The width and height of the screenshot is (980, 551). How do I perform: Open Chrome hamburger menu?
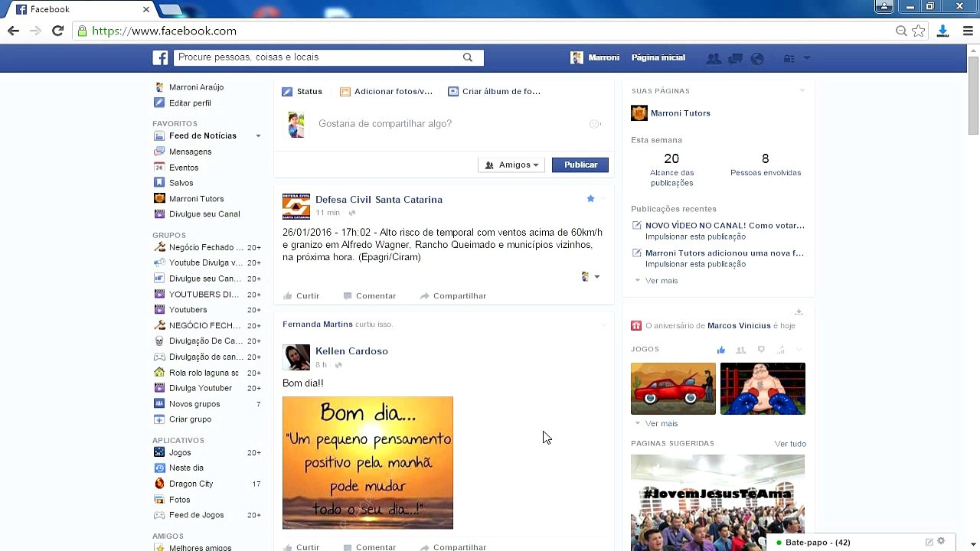(968, 31)
